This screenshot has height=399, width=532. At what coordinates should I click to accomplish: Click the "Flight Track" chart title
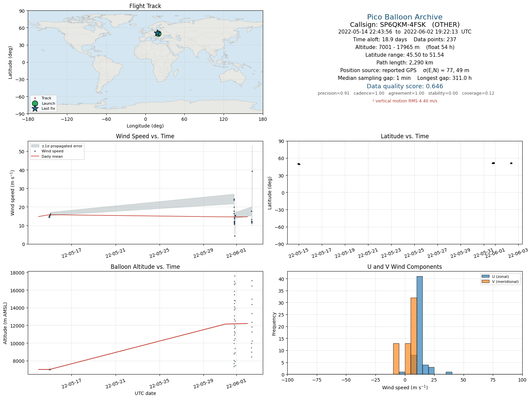coord(145,6)
